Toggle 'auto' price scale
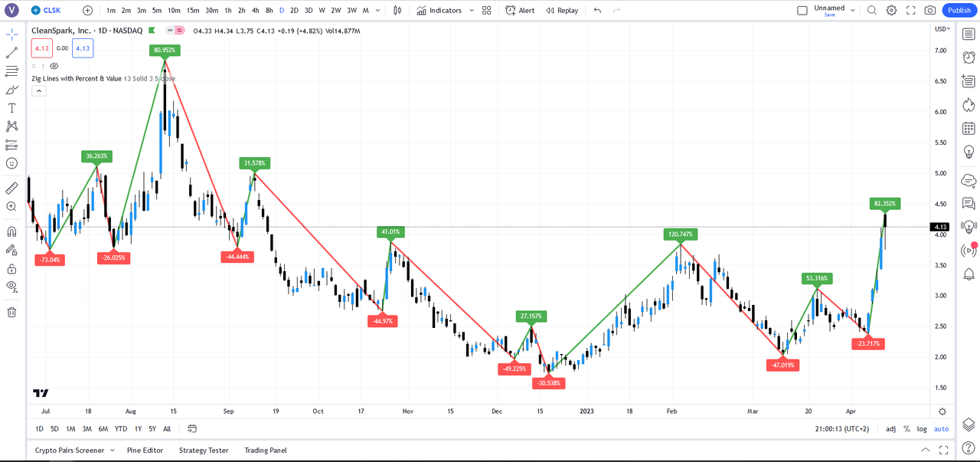 click(x=941, y=429)
